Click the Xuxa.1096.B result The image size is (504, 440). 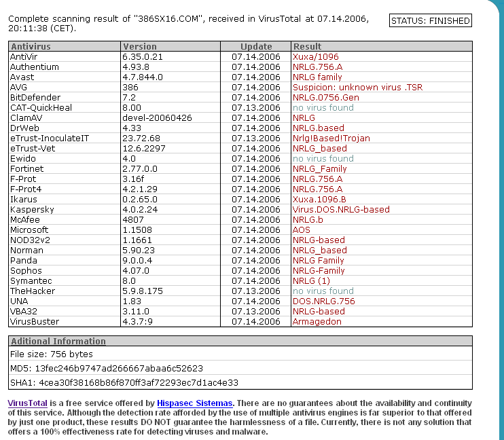(319, 199)
